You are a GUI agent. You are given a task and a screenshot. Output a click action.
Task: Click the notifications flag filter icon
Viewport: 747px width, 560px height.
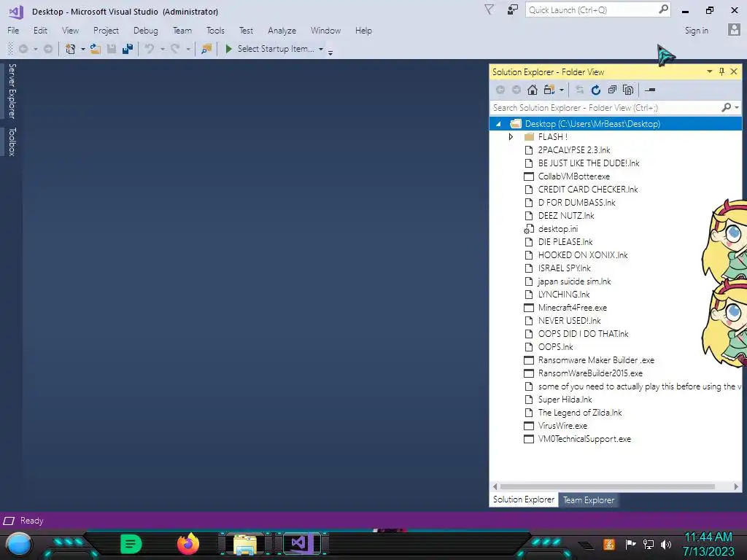click(489, 9)
